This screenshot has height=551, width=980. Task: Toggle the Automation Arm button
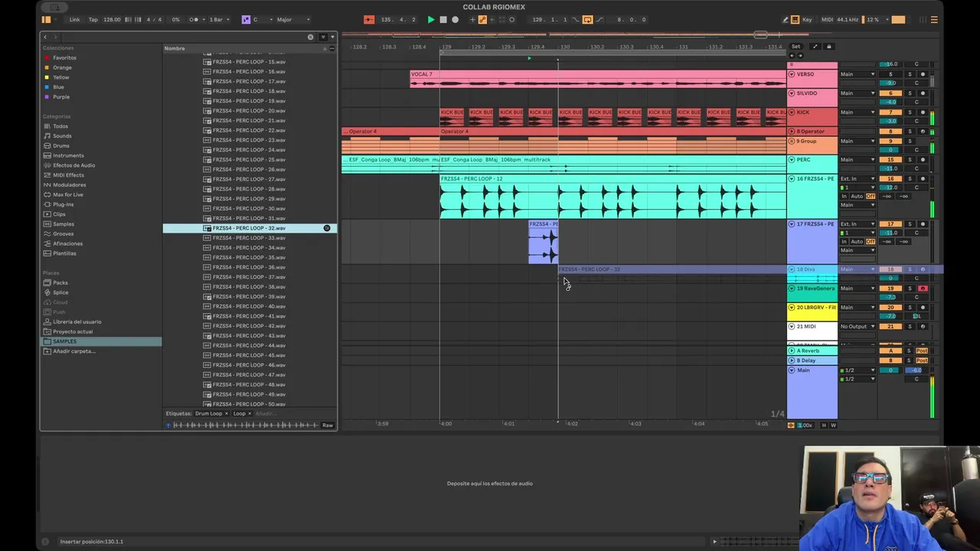pos(482,20)
